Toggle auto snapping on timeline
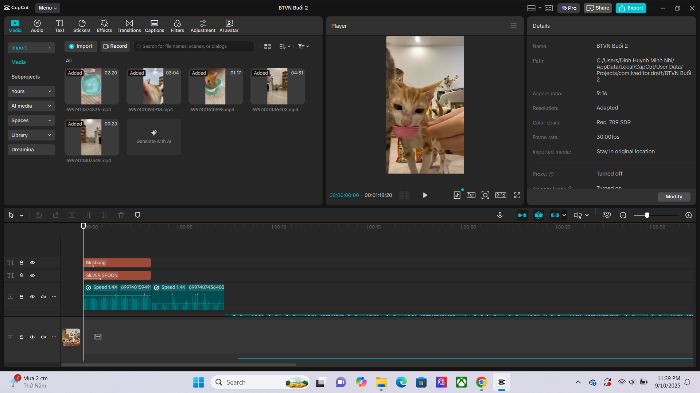This screenshot has height=393, width=700. click(x=539, y=215)
